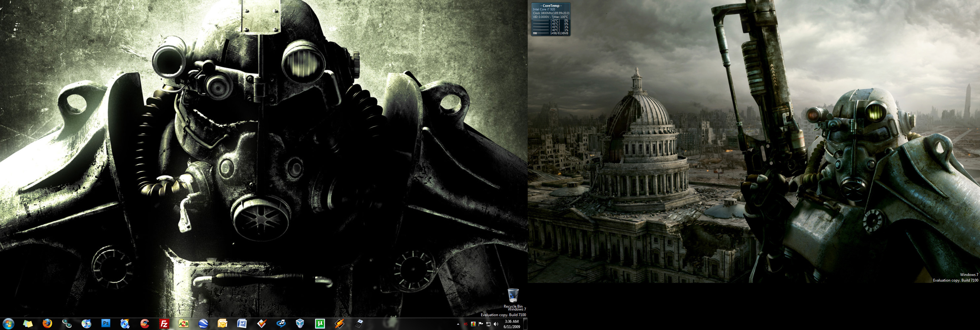980x330 pixels.
Task: Click the load bar beside the 40°C reading
Action: click(x=541, y=30)
